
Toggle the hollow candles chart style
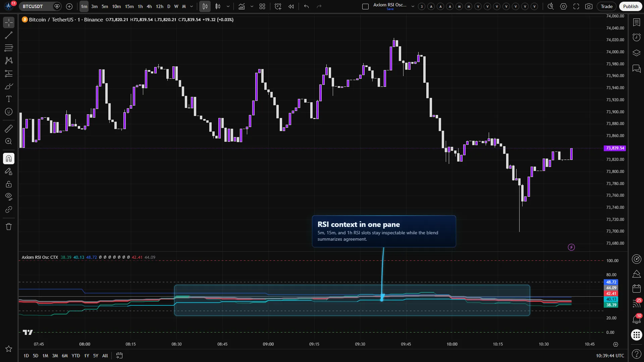tap(218, 6)
